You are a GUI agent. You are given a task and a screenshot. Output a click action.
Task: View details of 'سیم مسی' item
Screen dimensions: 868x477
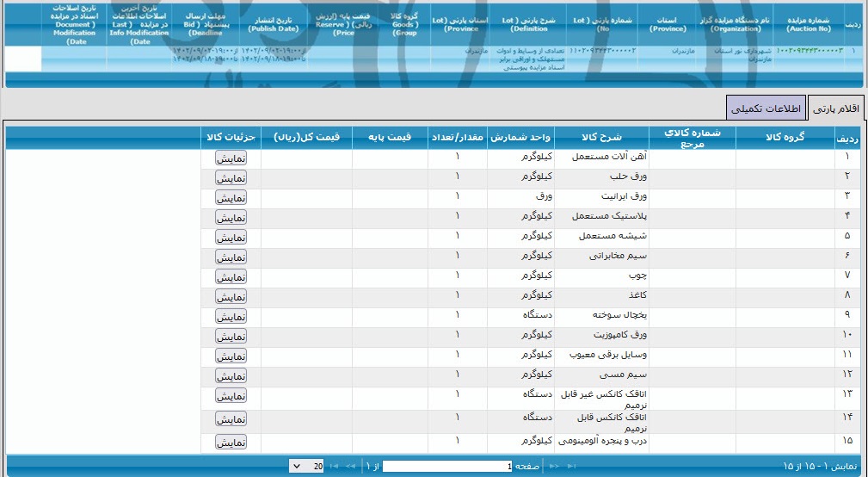click(x=231, y=375)
